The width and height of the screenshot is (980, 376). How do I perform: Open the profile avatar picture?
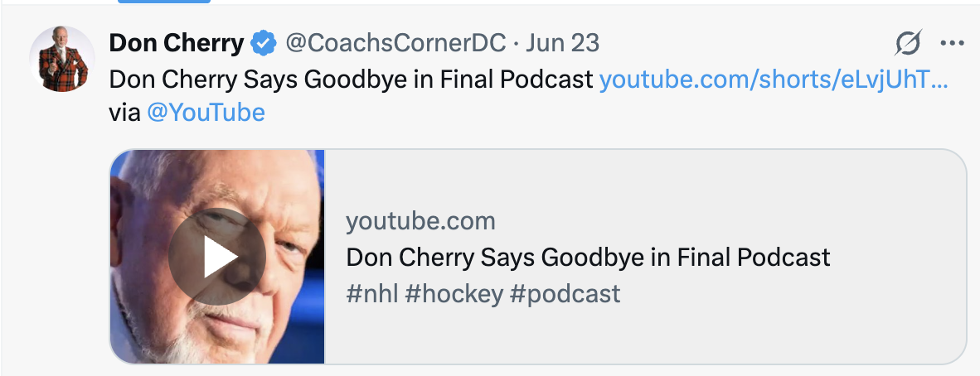click(x=61, y=59)
